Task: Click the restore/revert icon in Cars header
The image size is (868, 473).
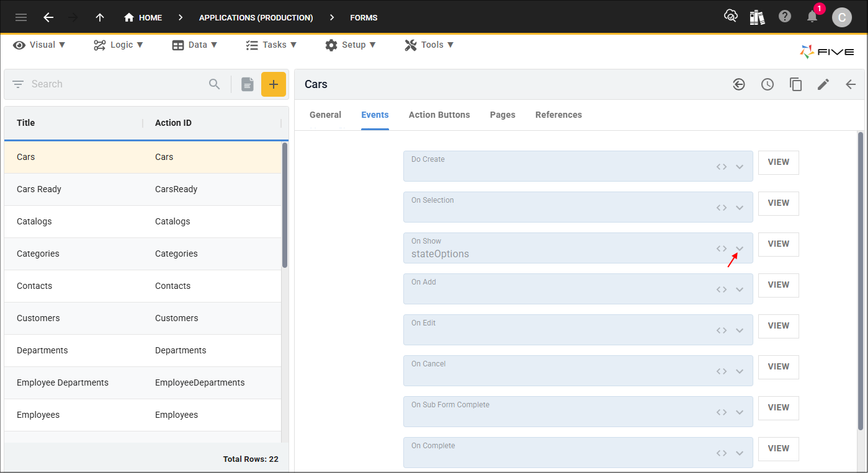Action: (x=738, y=84)
